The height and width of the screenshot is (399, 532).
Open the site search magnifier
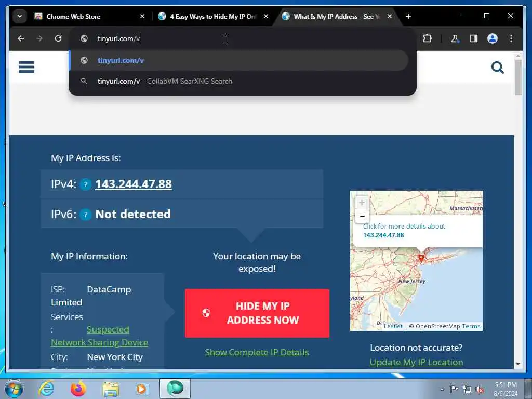[497, 68]
